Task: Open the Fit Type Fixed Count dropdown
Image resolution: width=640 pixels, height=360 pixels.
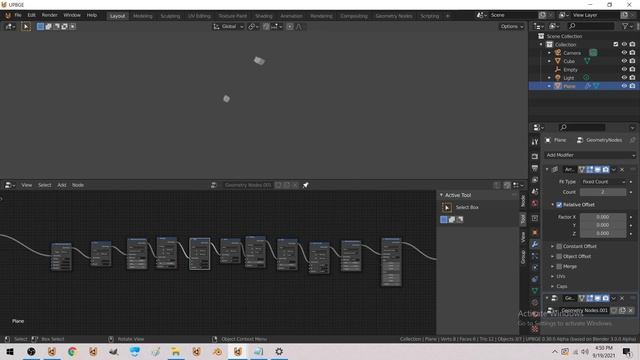Action: (x=603, y=182)
